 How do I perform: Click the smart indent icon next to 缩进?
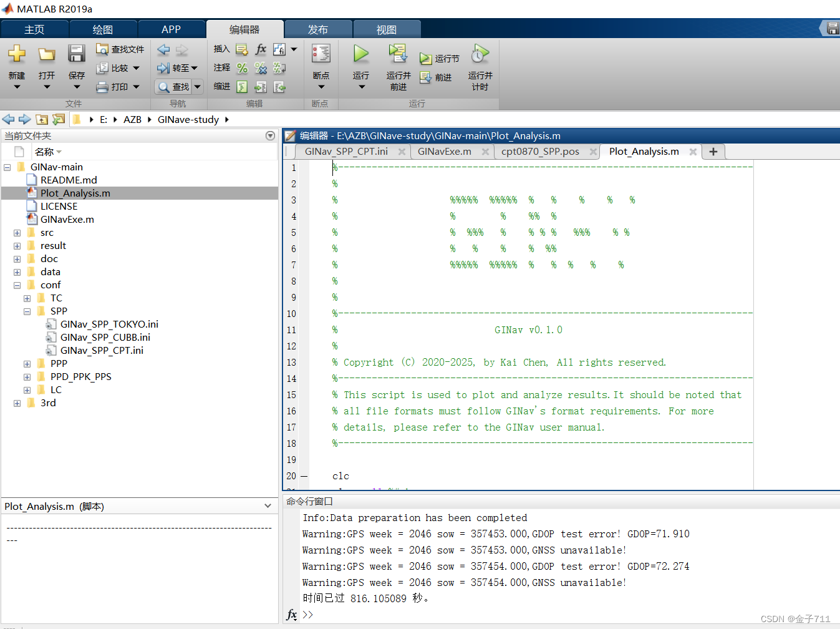[x=242, y=87]
